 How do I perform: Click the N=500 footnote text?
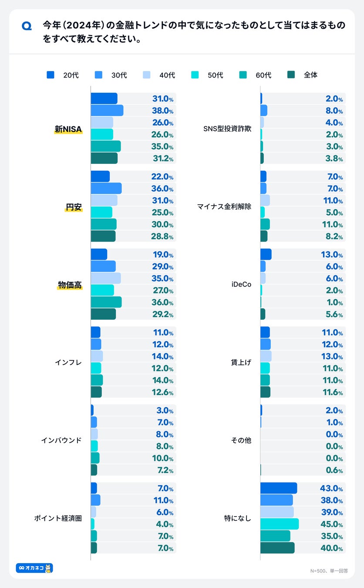pos(329,571)
